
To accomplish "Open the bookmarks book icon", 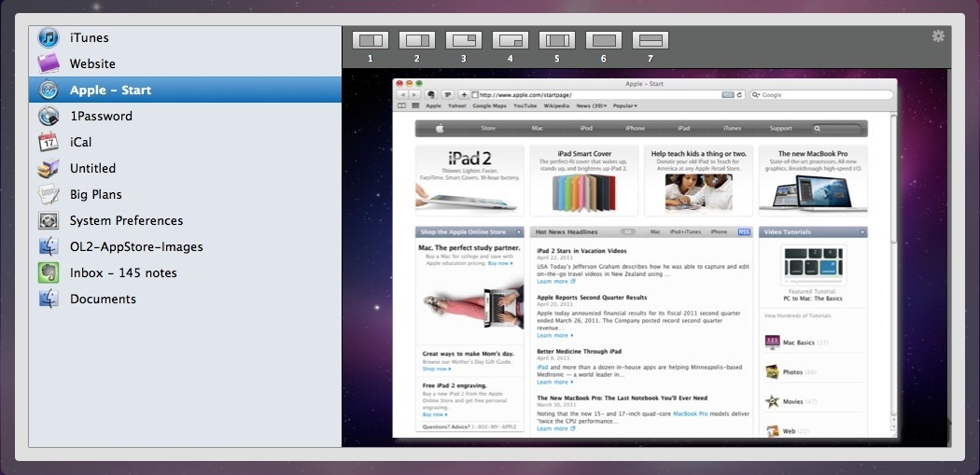I will [x=402, y=105].
